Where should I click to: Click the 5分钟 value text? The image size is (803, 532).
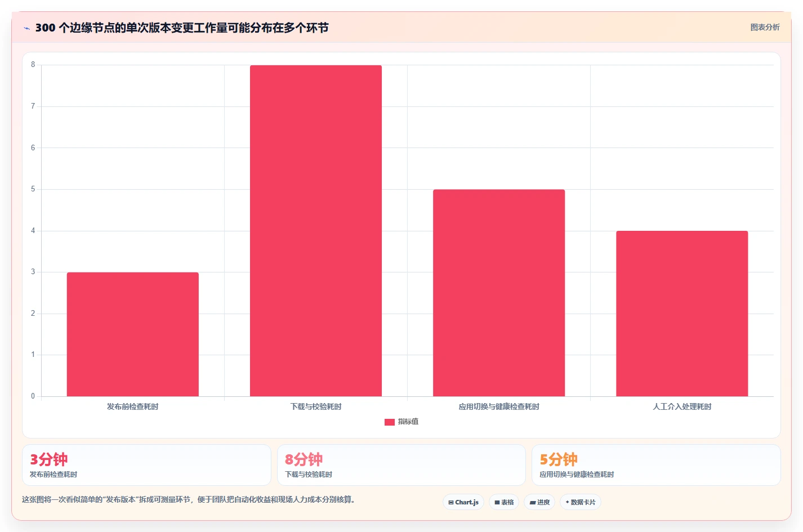(x=559, y=459)
